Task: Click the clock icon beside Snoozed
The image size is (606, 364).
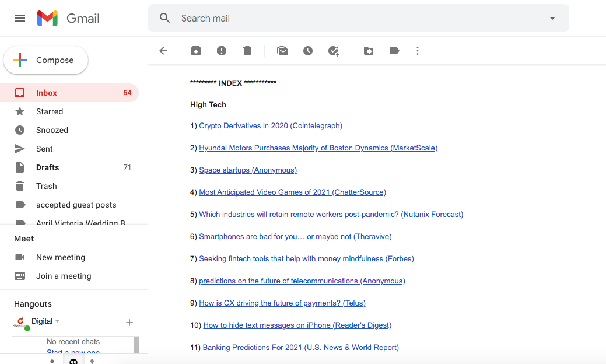Action: click(20, 130)
